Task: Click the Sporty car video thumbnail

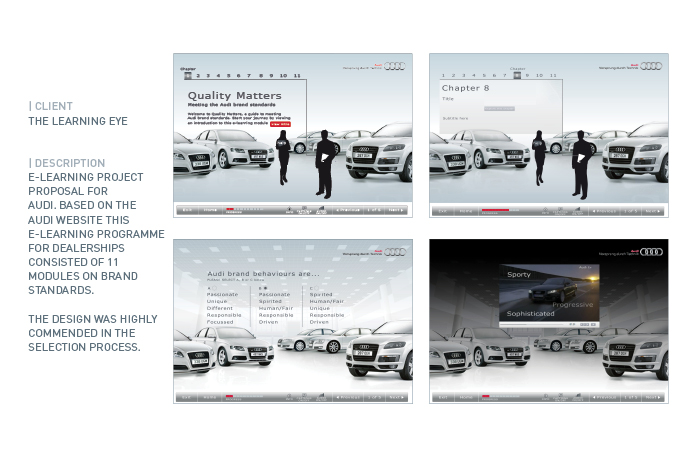Action: pos(550,293)
